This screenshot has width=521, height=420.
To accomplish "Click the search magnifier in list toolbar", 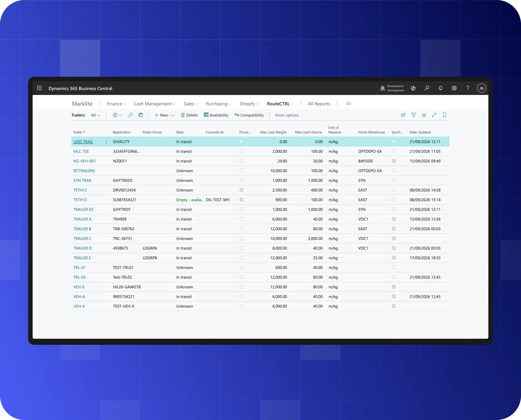I will click(130, 115).
